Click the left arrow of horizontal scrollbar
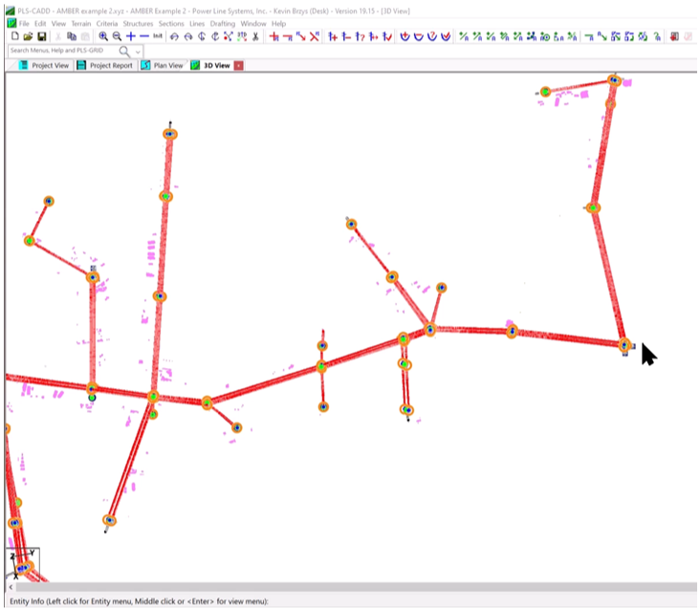 pyautogui.click(x=11, y=587)
